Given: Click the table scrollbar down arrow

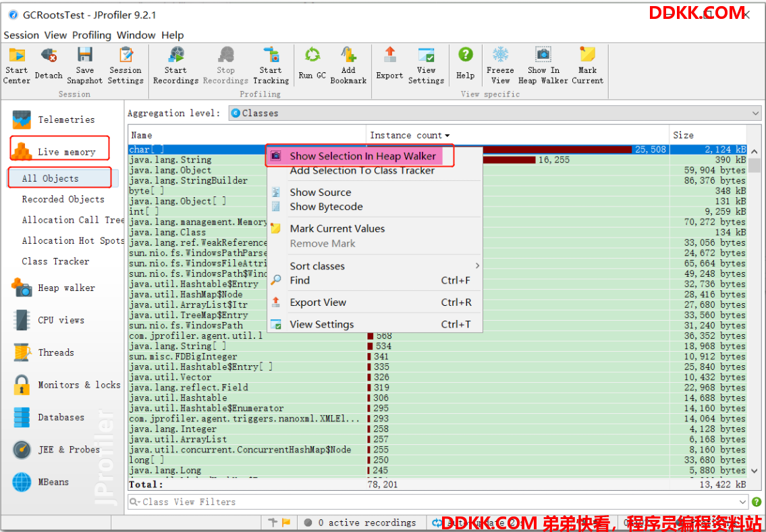Looking at the screenshot, I should (755, 471).
